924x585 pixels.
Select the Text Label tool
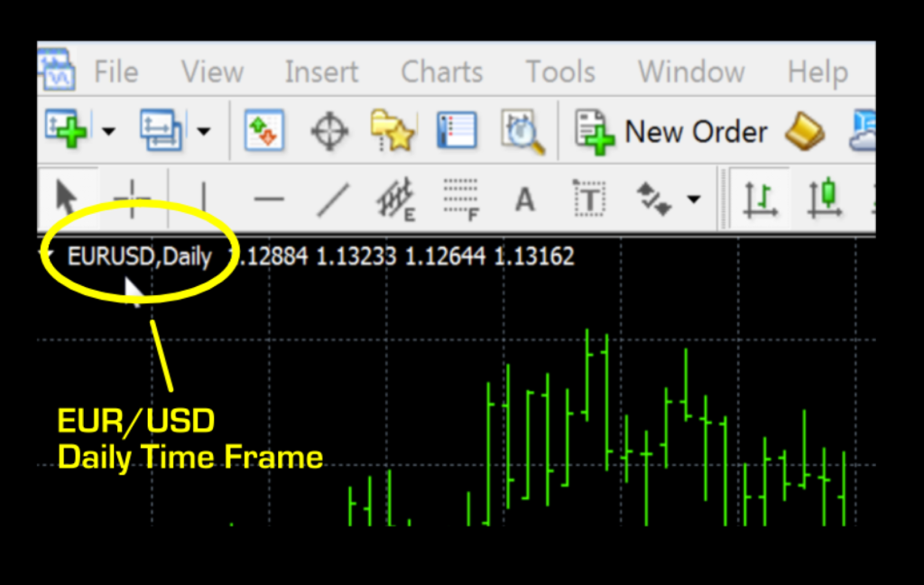[x=589, y=198]
